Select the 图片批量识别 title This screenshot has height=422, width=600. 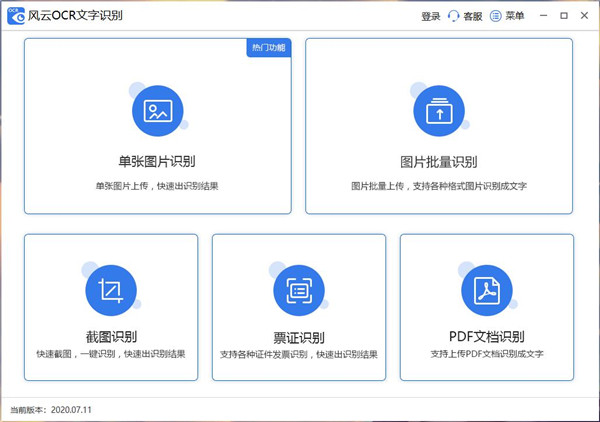pos(439,162)
